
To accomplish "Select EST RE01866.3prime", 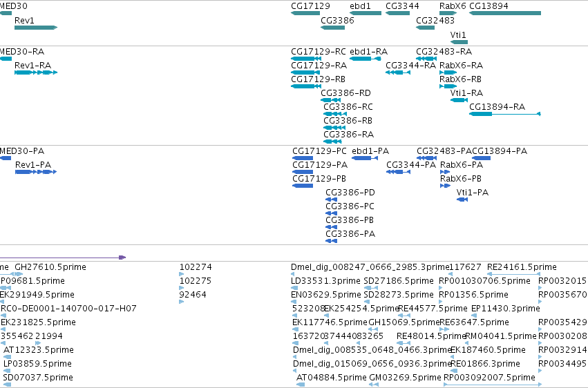I will tap(485, 364).
